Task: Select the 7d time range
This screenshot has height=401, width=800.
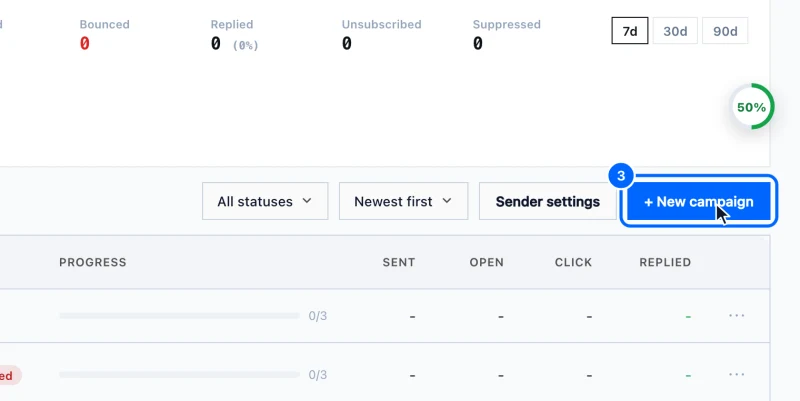Action: (x=630, y=31)
